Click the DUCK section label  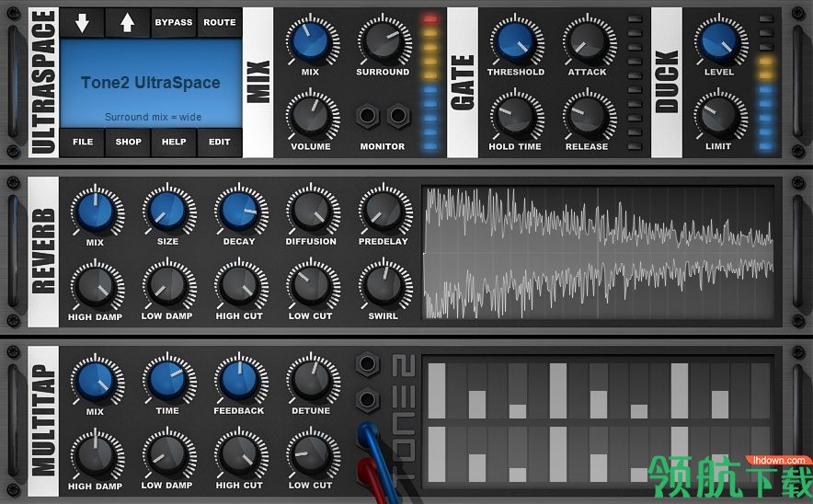click(667, 82)
